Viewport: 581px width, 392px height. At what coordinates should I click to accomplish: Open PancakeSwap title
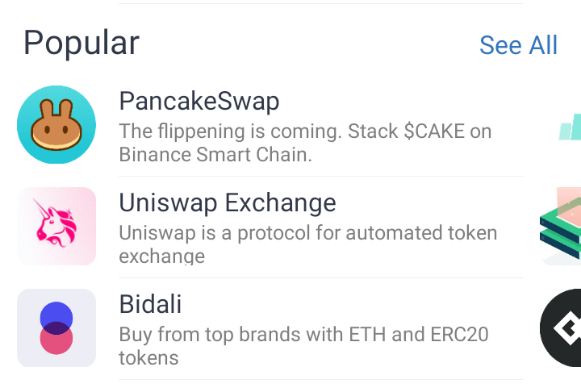coord(199,101)
